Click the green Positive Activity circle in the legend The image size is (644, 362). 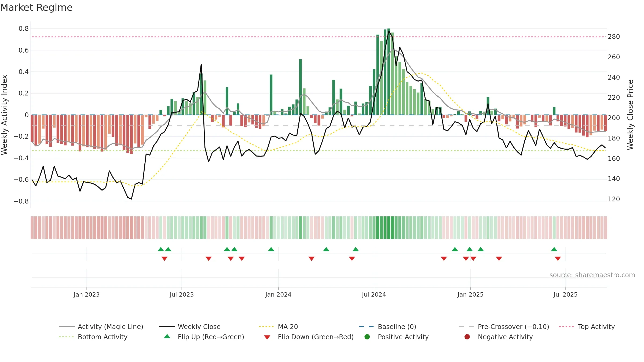pyautogui.click(x=367, y=337)
